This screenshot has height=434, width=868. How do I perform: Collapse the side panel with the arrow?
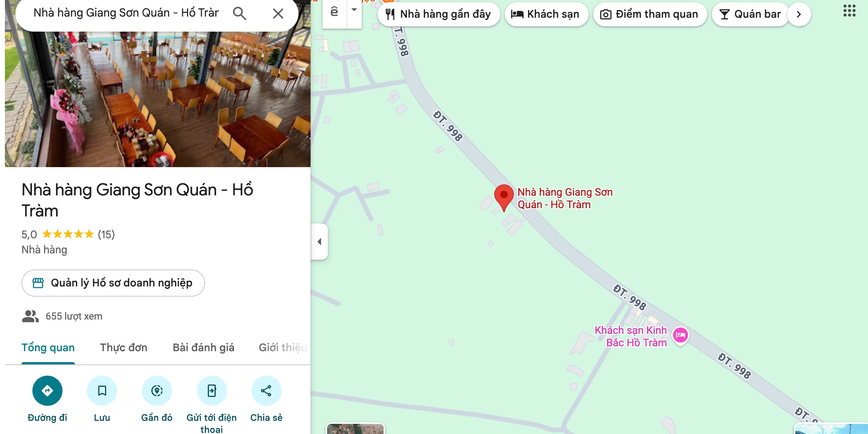pyautogui.click(x=319, y=242)
